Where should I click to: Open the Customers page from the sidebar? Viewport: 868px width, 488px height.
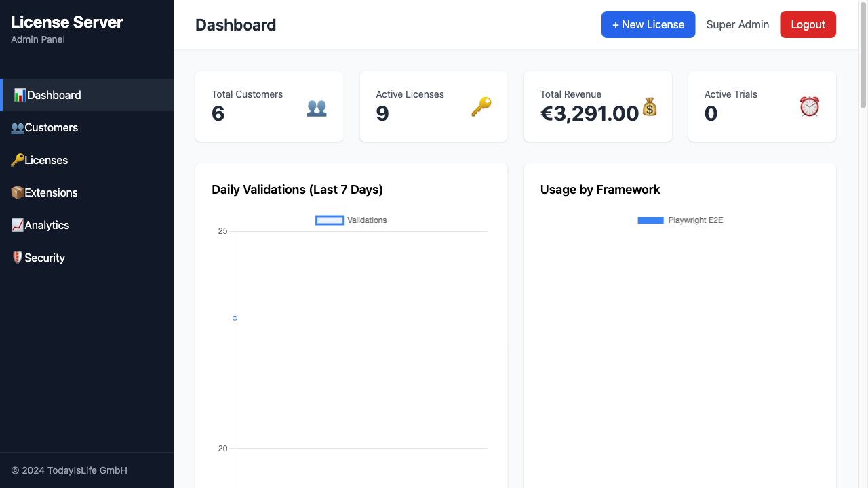coord(49,127)
